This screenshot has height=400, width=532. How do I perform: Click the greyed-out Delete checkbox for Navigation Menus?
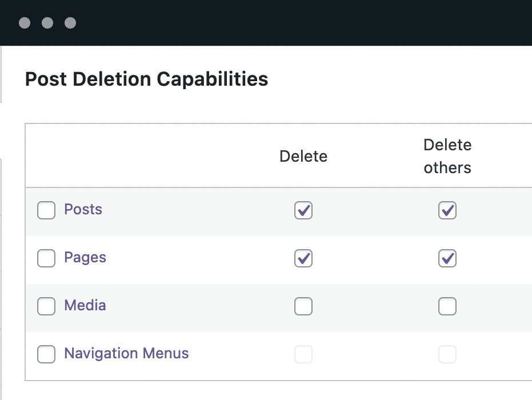pos(303,354)
